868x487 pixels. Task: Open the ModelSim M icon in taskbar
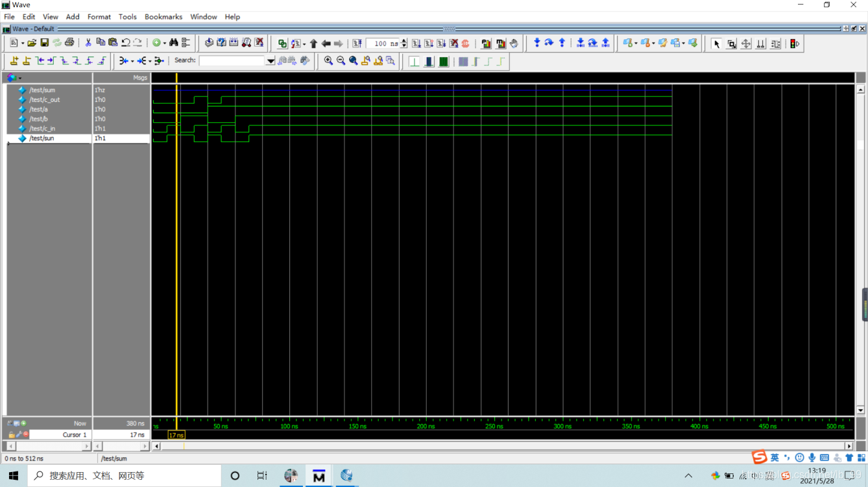point(319,476)
